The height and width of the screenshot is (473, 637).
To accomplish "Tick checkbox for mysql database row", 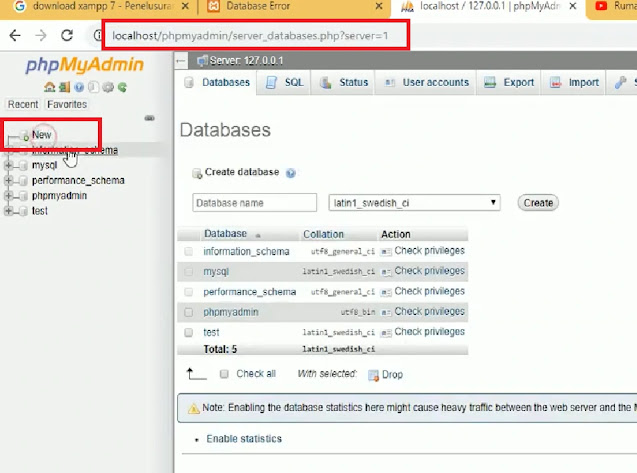I will (x=188, y=271).
